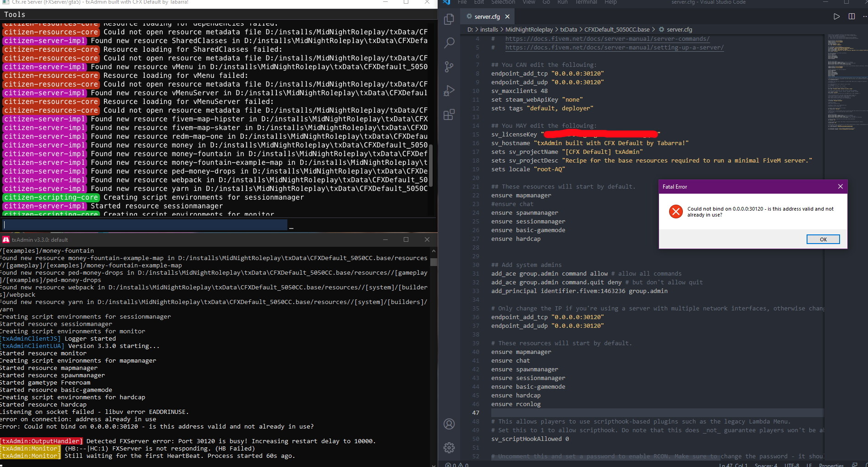Close the server.cfg editor tab
Viewport: 868px width, 467px height.
507,16
